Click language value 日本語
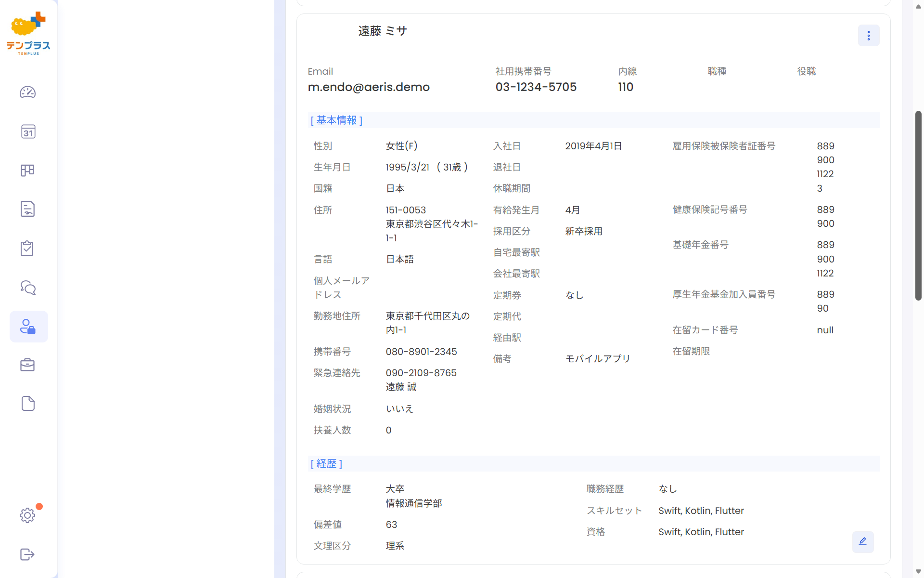The height and width of the screenshot is (578, 924). click(x=400, y=259)
